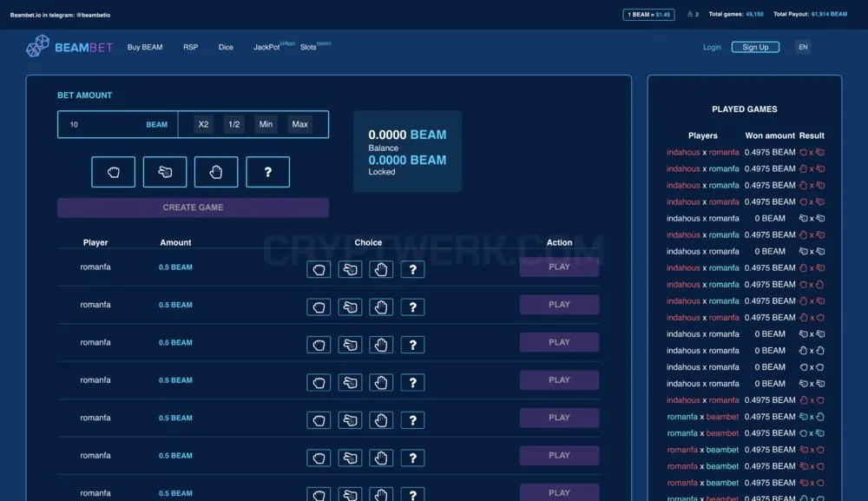Click the BET AMOUNT label
The height and width of the screenshot is (501, 868).
click(x=85, y=96)
